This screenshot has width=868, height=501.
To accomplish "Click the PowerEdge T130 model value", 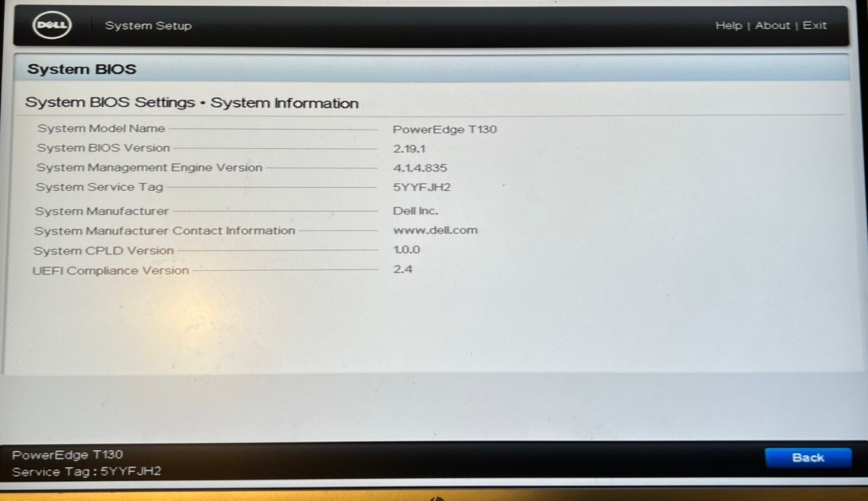I will point(445,130).
